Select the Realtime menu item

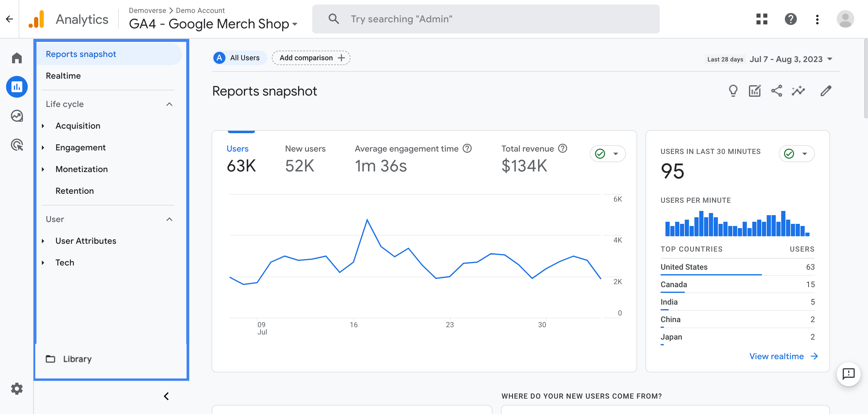(63, 75)
